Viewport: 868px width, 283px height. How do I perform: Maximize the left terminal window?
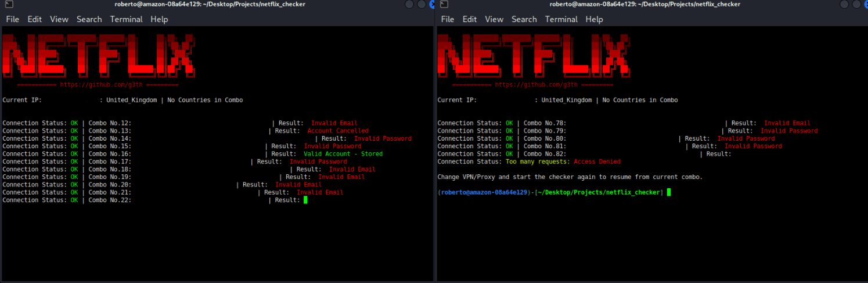(x=422, y=4)
